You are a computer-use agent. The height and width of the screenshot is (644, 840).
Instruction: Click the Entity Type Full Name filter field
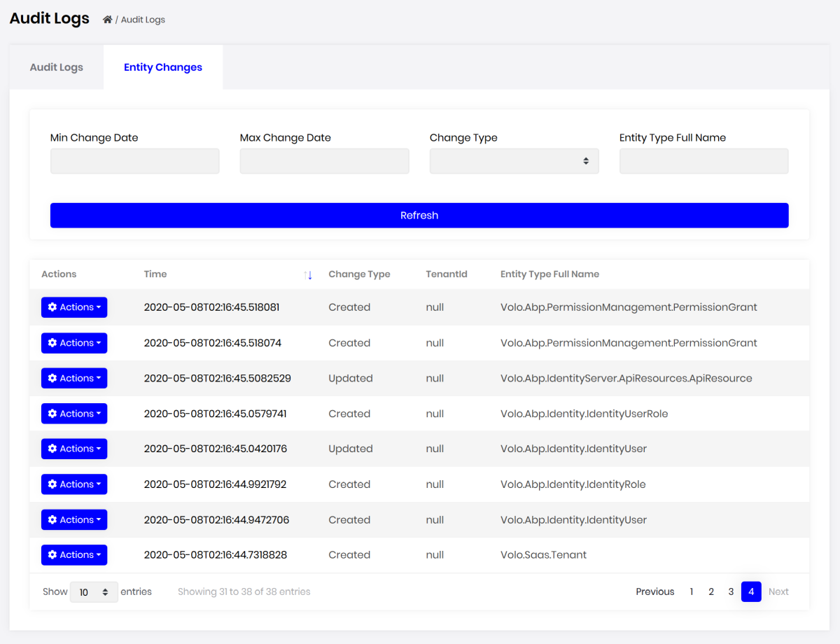coord(703,161)
